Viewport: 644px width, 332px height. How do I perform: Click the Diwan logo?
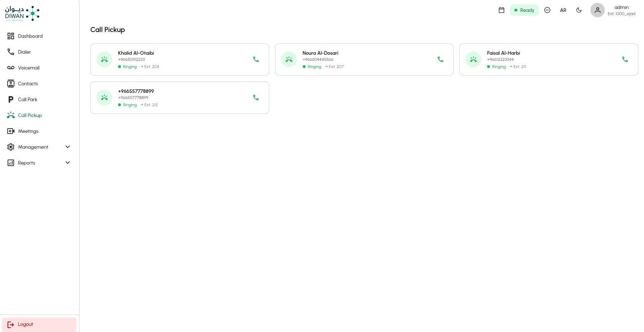pos(22,13)
